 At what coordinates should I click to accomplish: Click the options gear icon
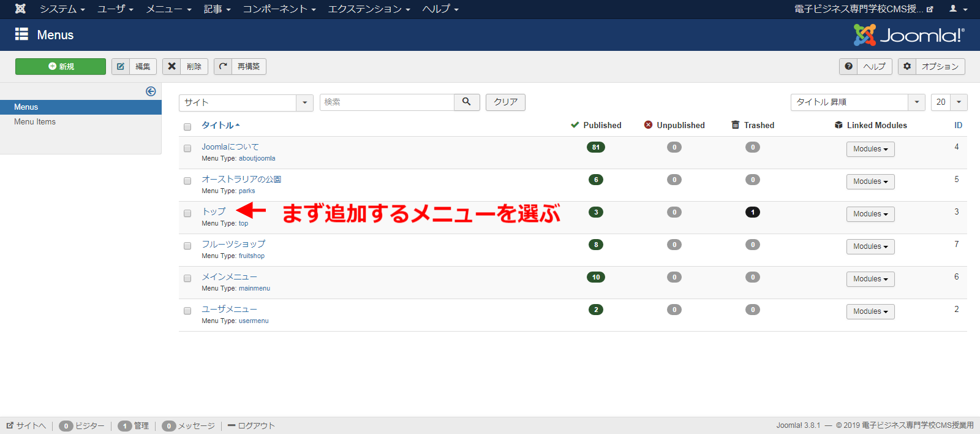point(907,66)
